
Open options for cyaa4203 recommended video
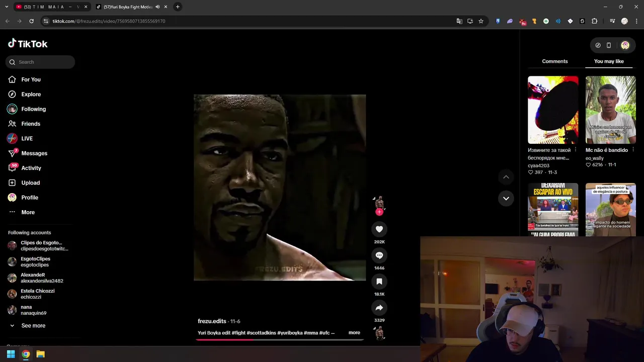[x=576, y=150]
